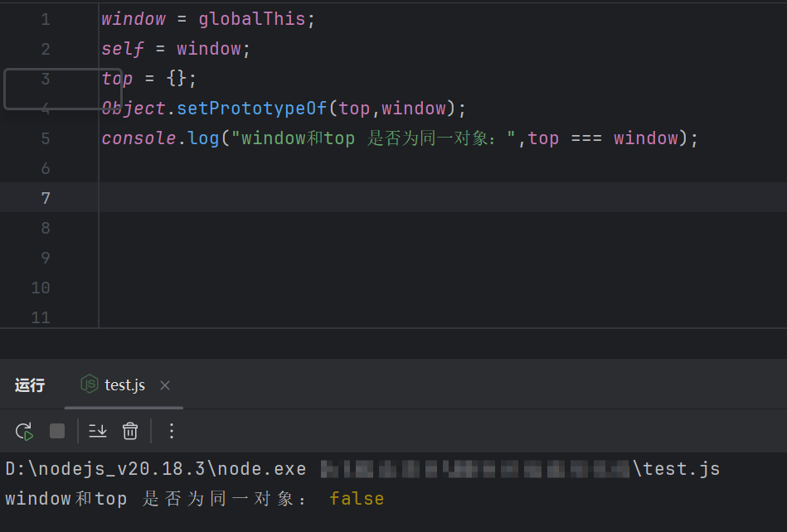Click the 运行 panel title

30,385
